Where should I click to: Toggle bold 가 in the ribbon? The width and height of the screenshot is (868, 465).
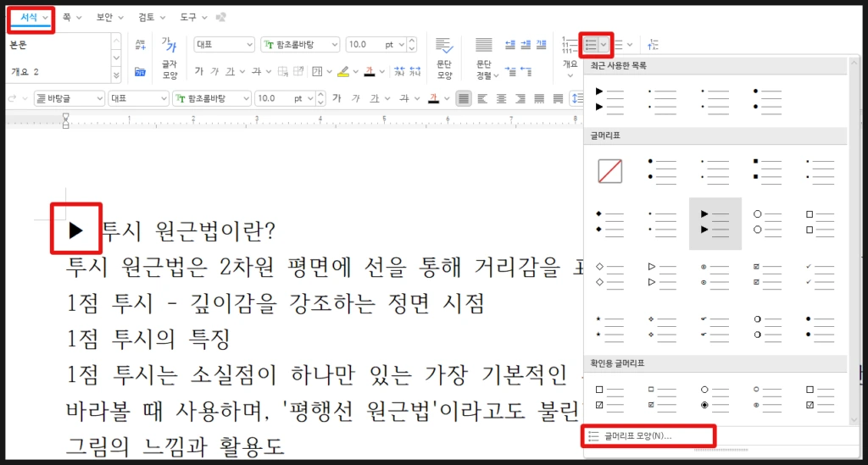198,71
